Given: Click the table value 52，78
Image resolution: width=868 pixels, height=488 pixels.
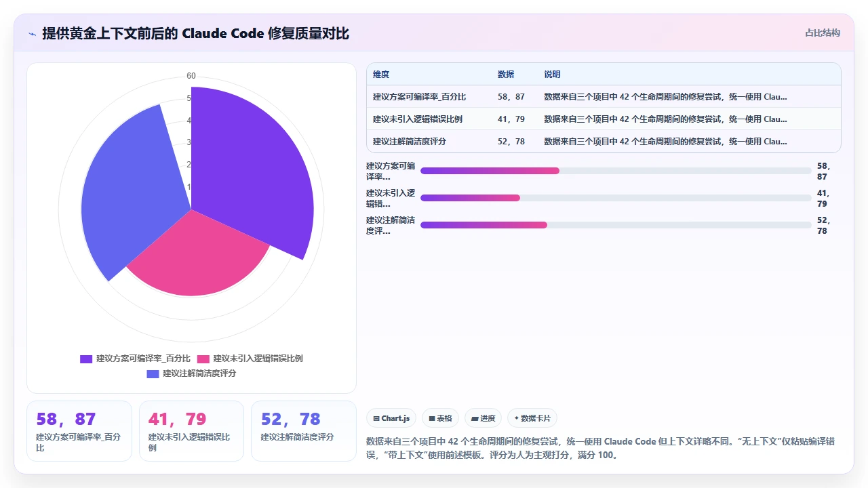Looking at the screenshot, I should tap(511, 142).
